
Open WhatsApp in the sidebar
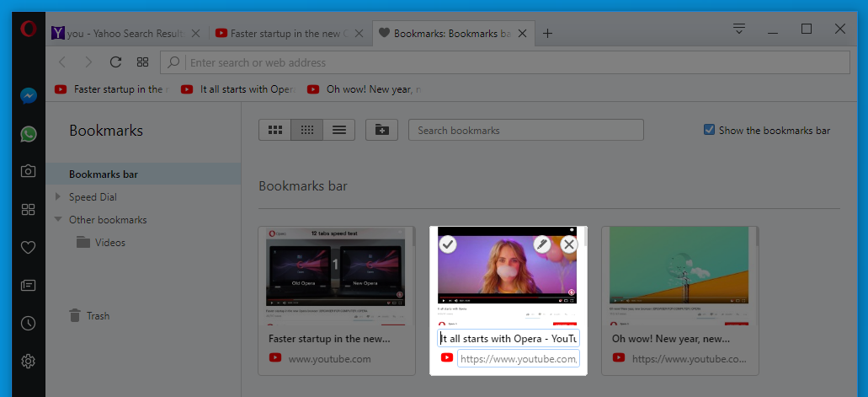(28, 134)
